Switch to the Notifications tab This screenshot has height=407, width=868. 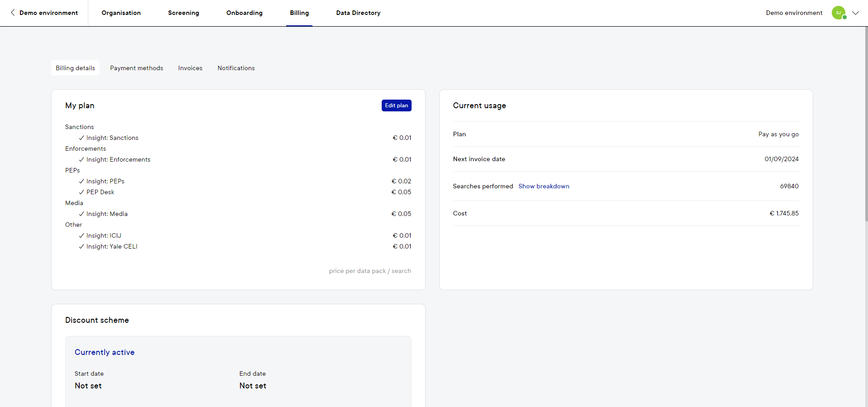point(236,68)
